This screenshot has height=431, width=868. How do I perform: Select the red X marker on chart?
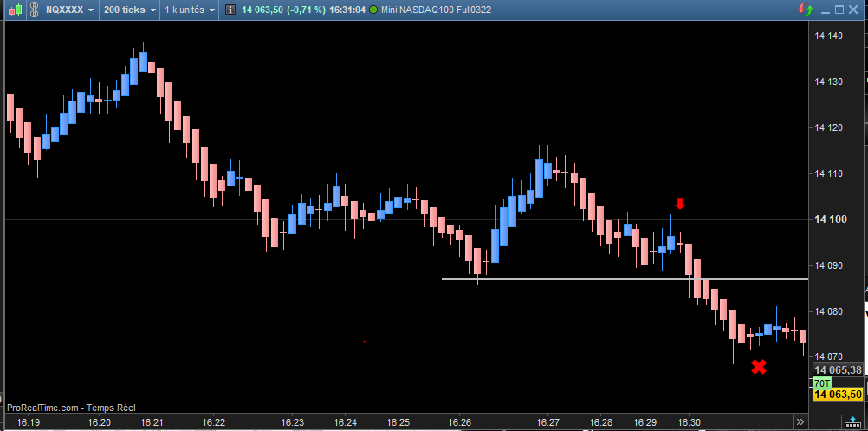click(759, 366)
